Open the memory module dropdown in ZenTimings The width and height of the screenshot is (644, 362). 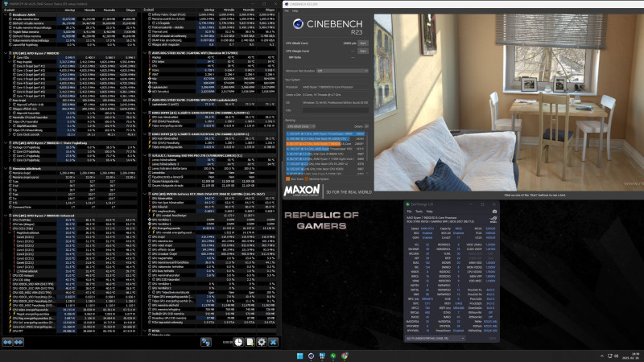click(436, 338)
